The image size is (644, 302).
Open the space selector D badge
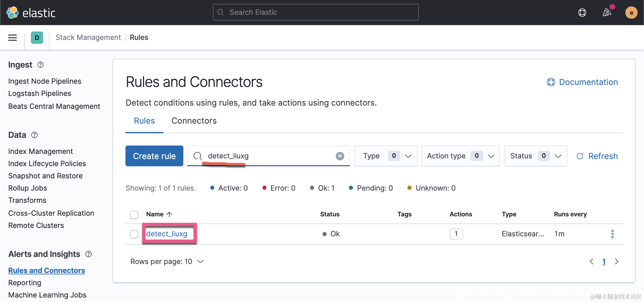coord(37,38)
